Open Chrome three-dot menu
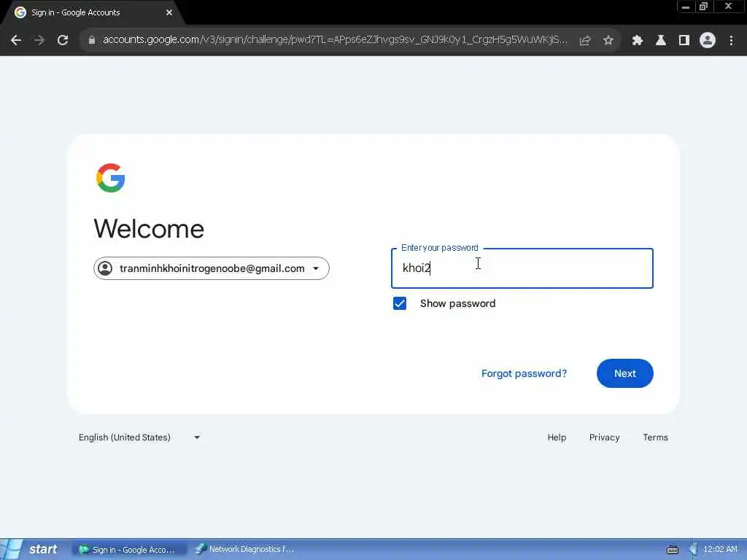 point(731,41)
